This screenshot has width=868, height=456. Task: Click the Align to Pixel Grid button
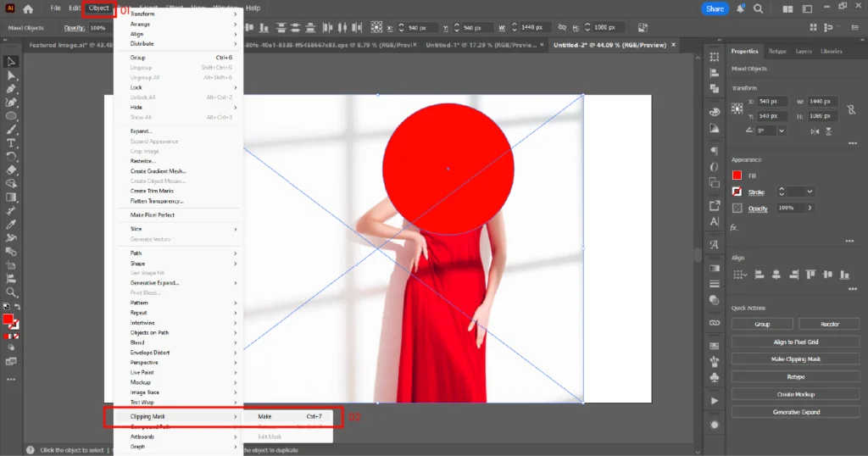(x=795, y=342)
